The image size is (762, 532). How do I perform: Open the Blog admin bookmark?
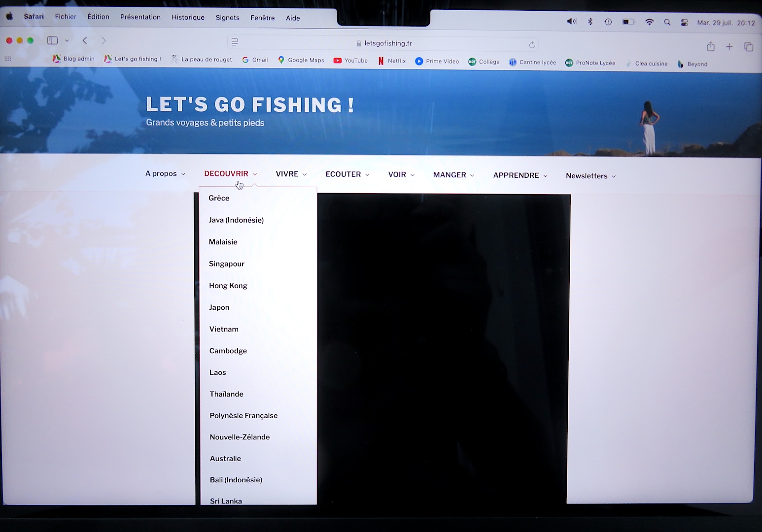(73, 59)
